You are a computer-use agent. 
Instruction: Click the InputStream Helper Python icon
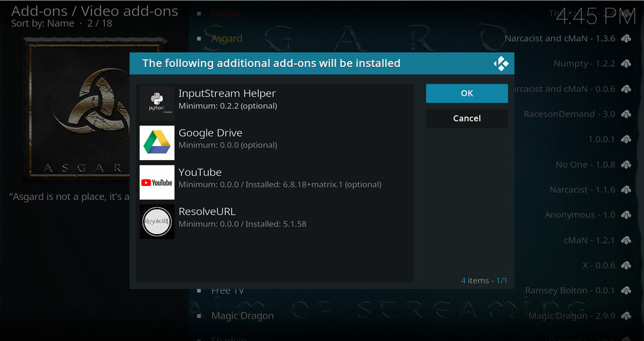point(156,104)
